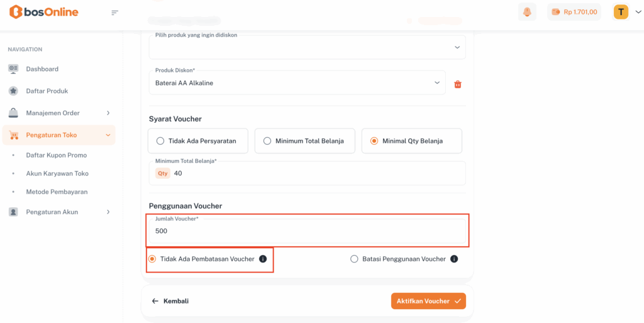
Task: Go to Dashboard in navigation
Action: click(x=42, y=69)
